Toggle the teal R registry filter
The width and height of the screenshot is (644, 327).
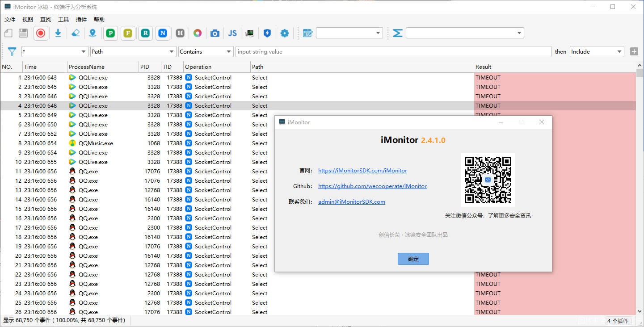146,33
